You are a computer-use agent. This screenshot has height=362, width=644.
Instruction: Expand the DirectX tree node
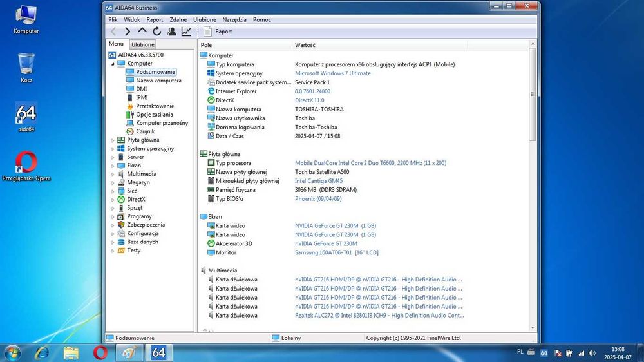pos(113,200)
